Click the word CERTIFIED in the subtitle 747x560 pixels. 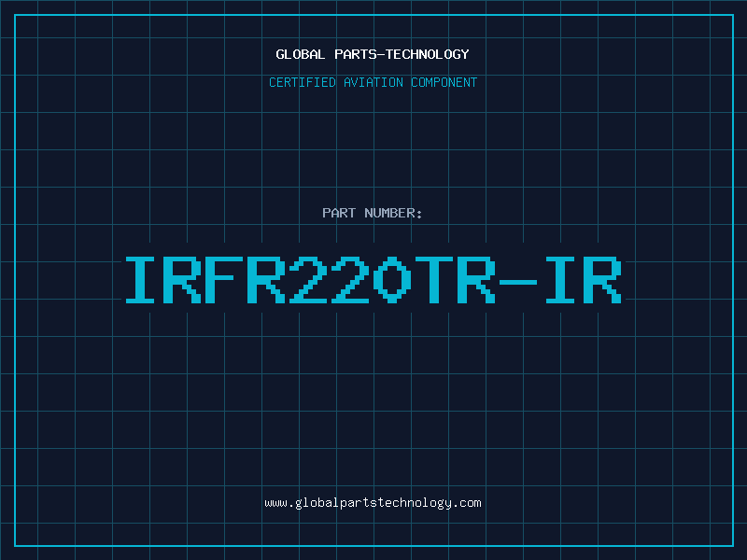coord(303,82)
